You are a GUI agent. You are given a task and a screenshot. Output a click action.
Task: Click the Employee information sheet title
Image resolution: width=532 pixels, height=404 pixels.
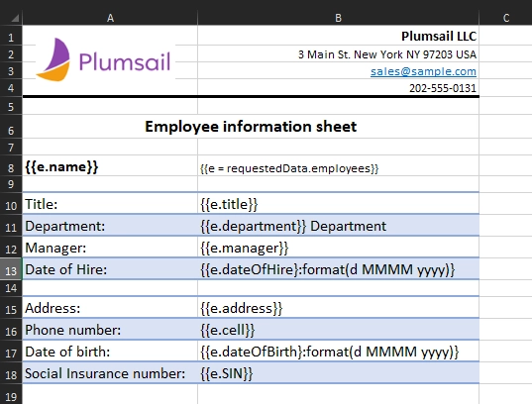[x=251, y=127]
